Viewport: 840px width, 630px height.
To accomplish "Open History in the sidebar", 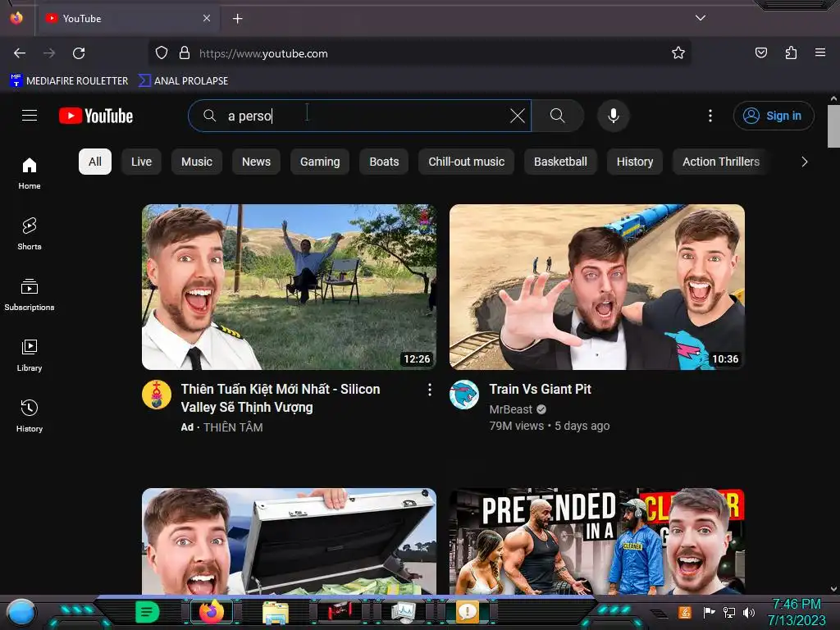I will [x=30, y=416].
